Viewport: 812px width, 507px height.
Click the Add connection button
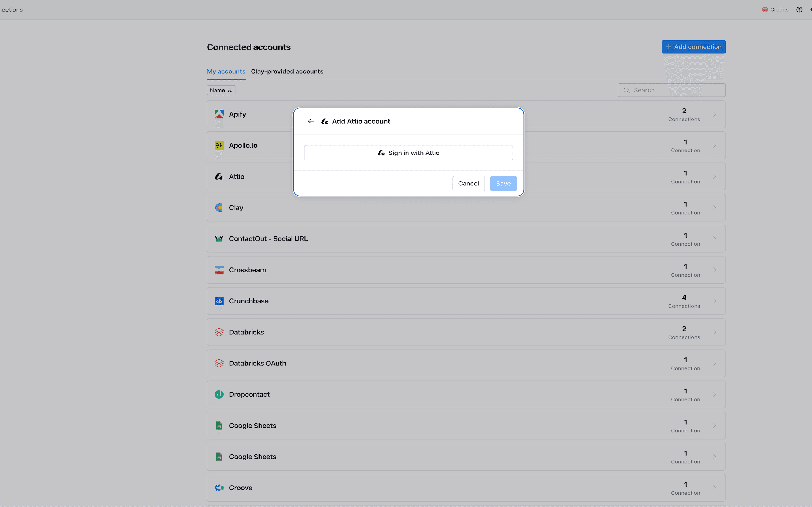[693, 47]
